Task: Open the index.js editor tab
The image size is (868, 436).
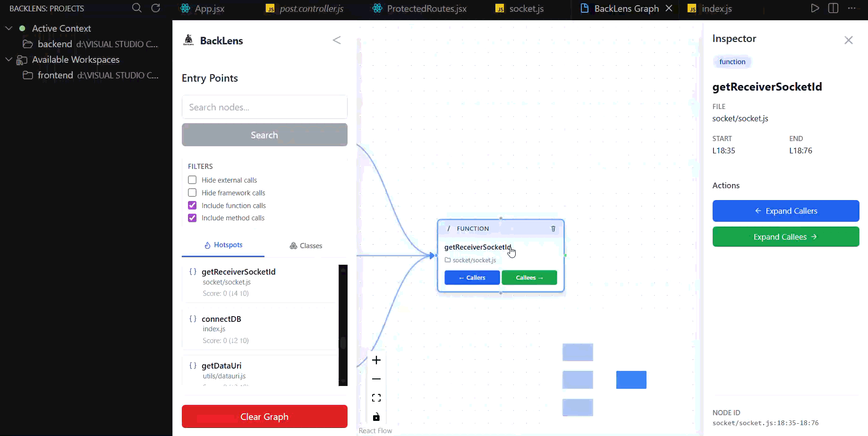Action: tap(711, 8)
